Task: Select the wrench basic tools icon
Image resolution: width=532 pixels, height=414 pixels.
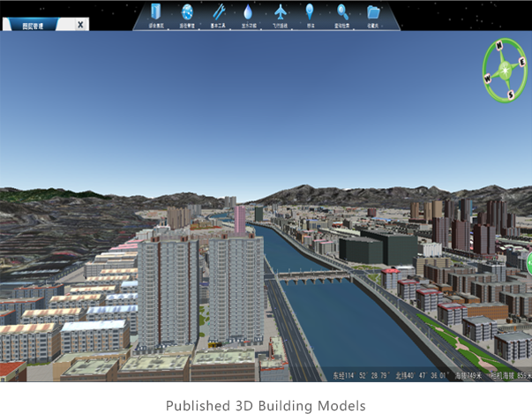Action: tap(217, 12)
